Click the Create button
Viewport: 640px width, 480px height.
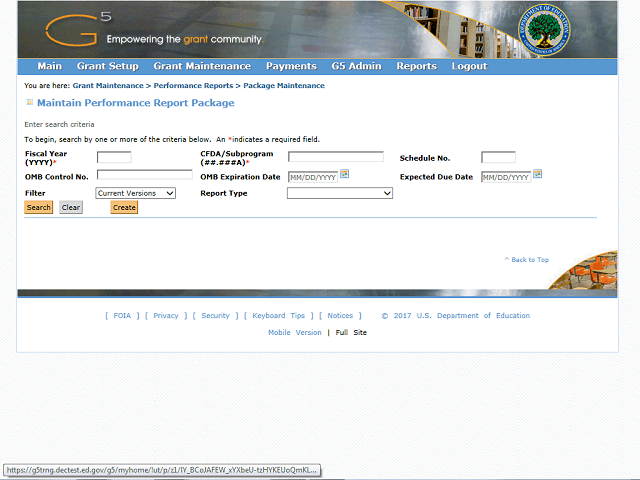[124, 207]
